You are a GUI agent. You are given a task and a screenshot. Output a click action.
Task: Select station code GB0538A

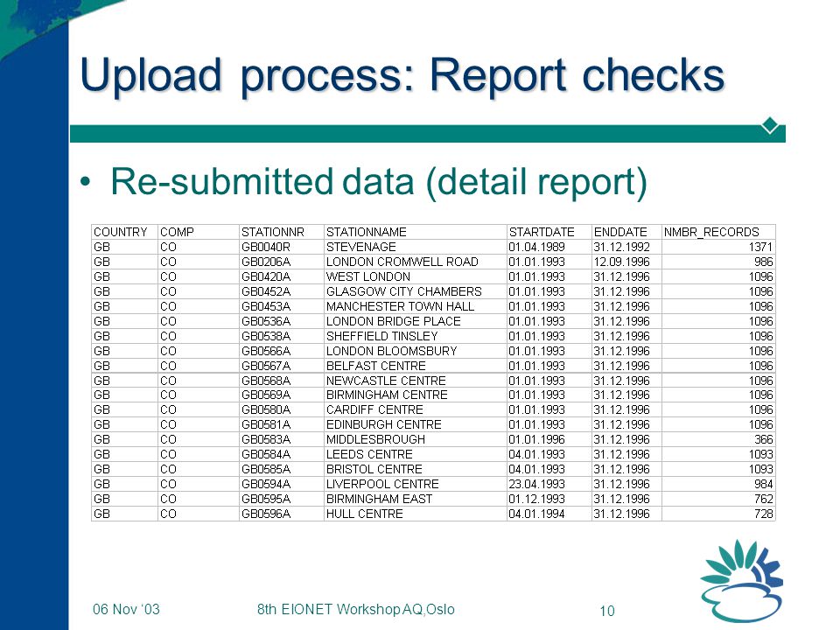coord(266,336)
